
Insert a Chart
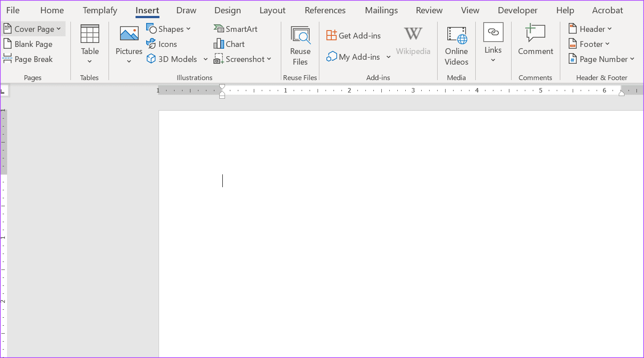click(229, 44)
